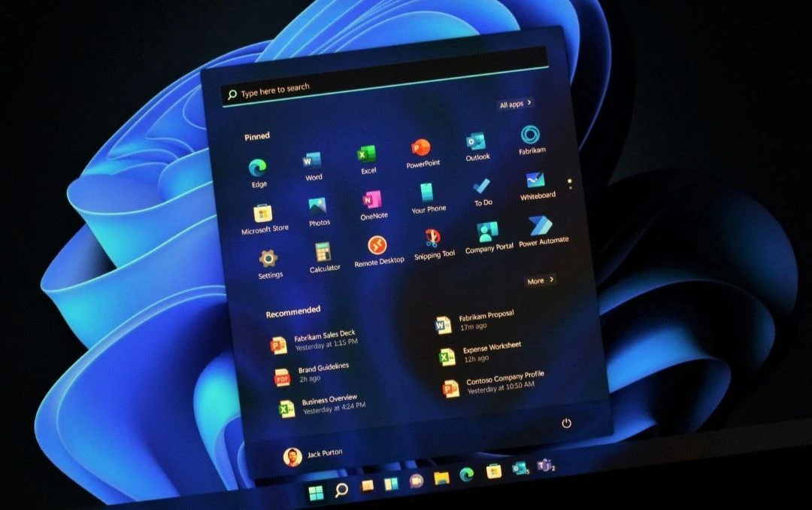Open the Fabrikam Sales Deck file
Screen dimensions: 812x510
point(314,341)
